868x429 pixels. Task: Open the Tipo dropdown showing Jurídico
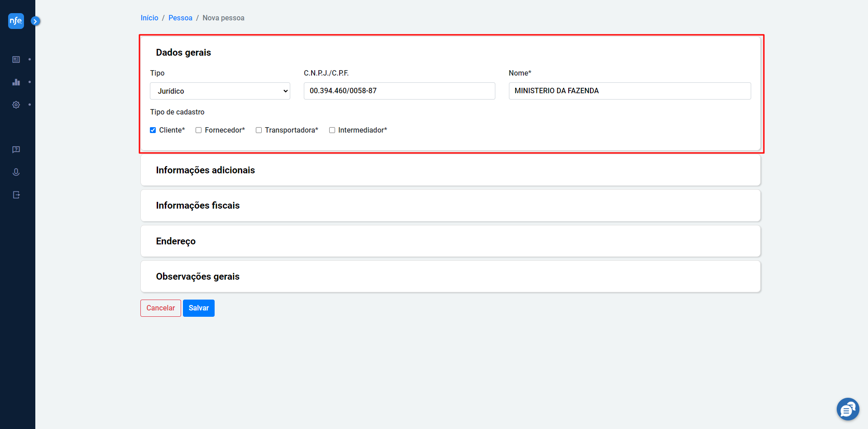click(220, 91)
